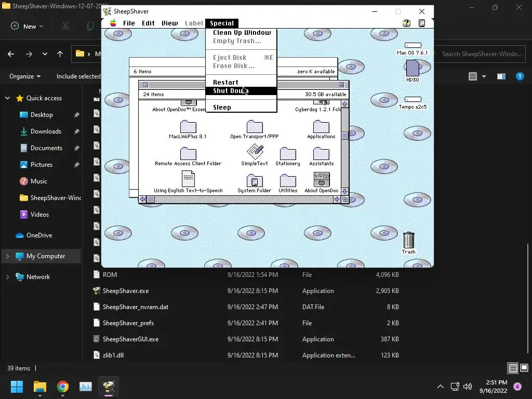Switch to large icons view in status bar

click(524, 368)
